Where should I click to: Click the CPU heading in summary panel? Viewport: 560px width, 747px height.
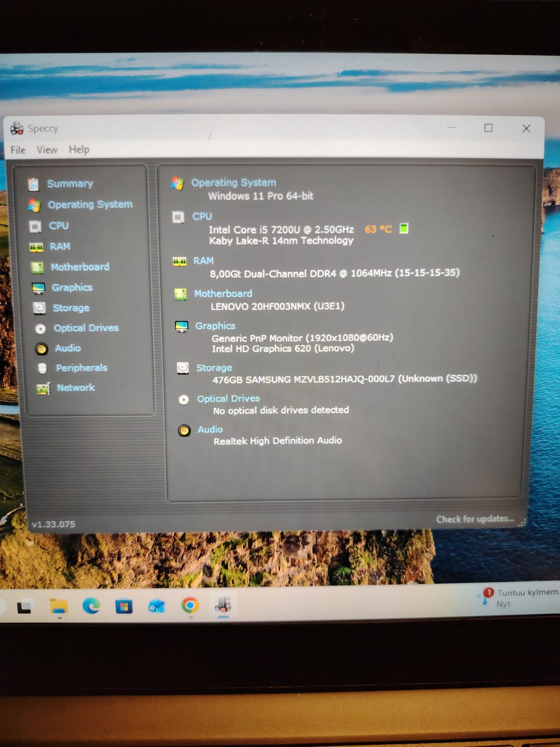pyautogui.click(x=202, y=217)
